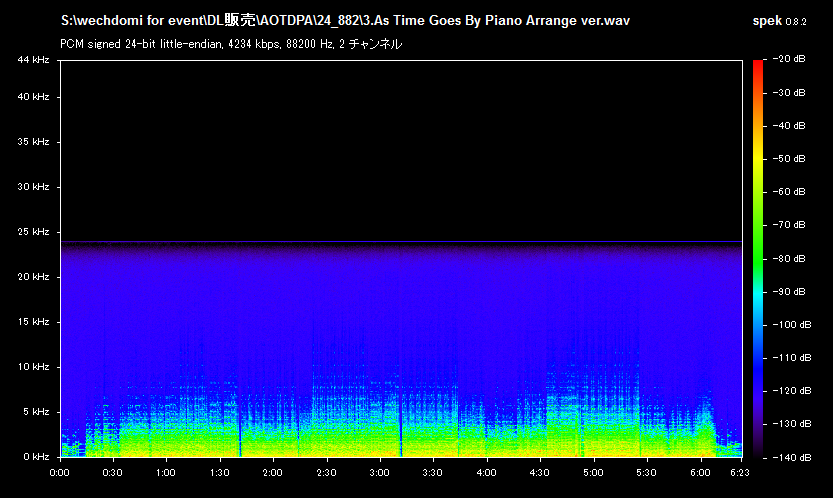Click the 3:00 time axis label
The height and width of the screenshot is (498, 833).
click(379, 473)
